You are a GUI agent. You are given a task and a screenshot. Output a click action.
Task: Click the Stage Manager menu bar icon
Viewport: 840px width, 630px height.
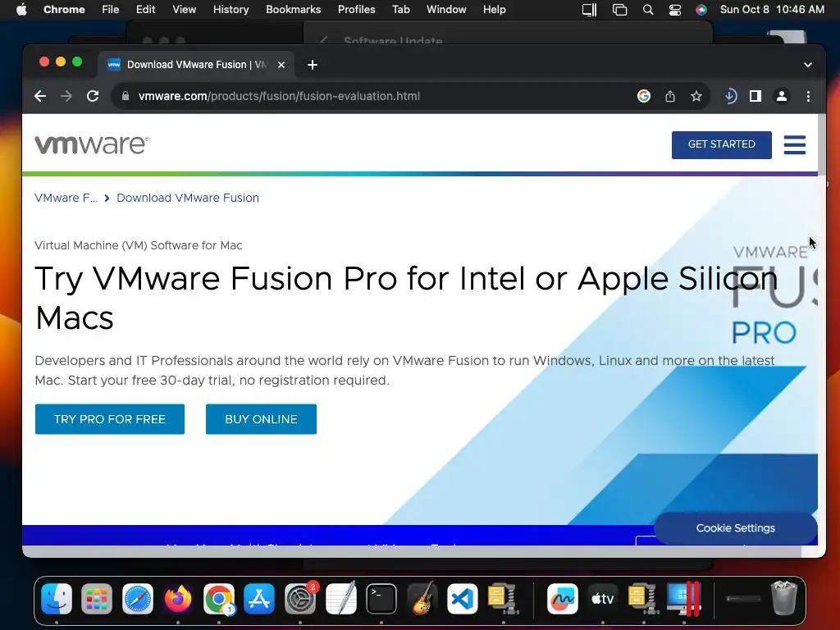[620, 10]
